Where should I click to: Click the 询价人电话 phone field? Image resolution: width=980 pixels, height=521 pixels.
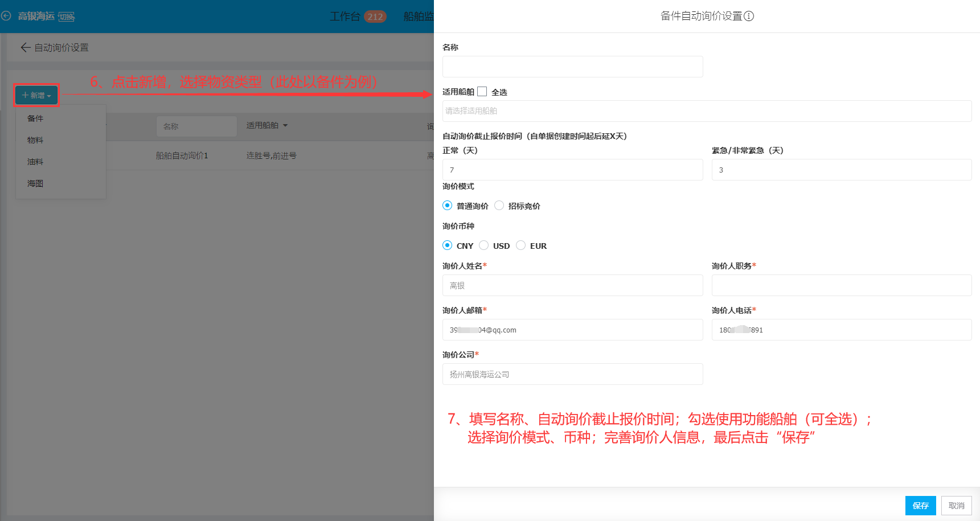pos(842,330)
